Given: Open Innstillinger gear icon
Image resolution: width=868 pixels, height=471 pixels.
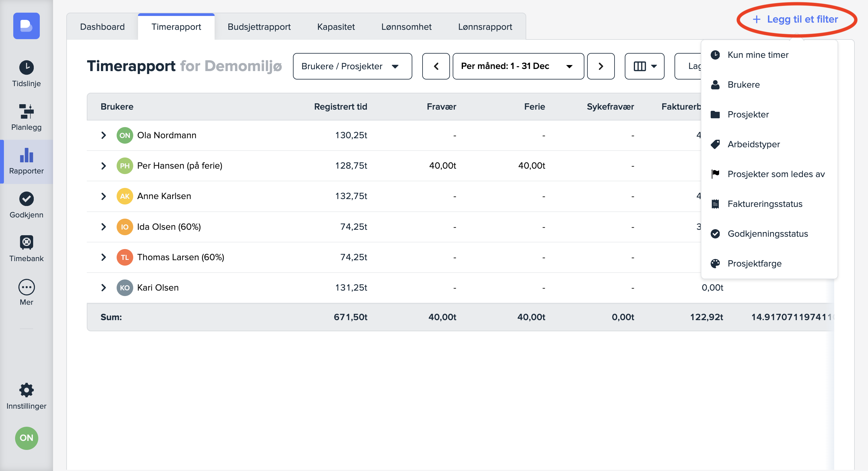Looking at the screenshot, I should tap(26, 390).
